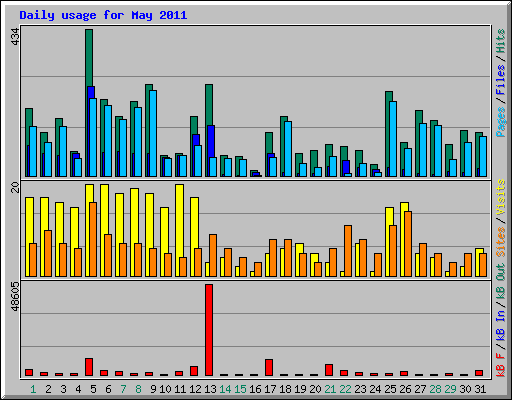
Task: Click day label 6 on the axis
Action: [108, 389]
